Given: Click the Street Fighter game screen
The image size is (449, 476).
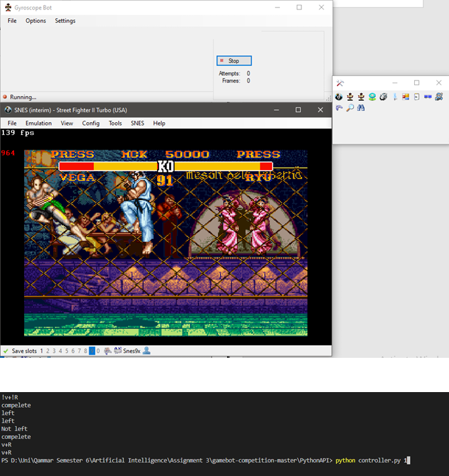Looking at the screenshot, I should point(166,243).
